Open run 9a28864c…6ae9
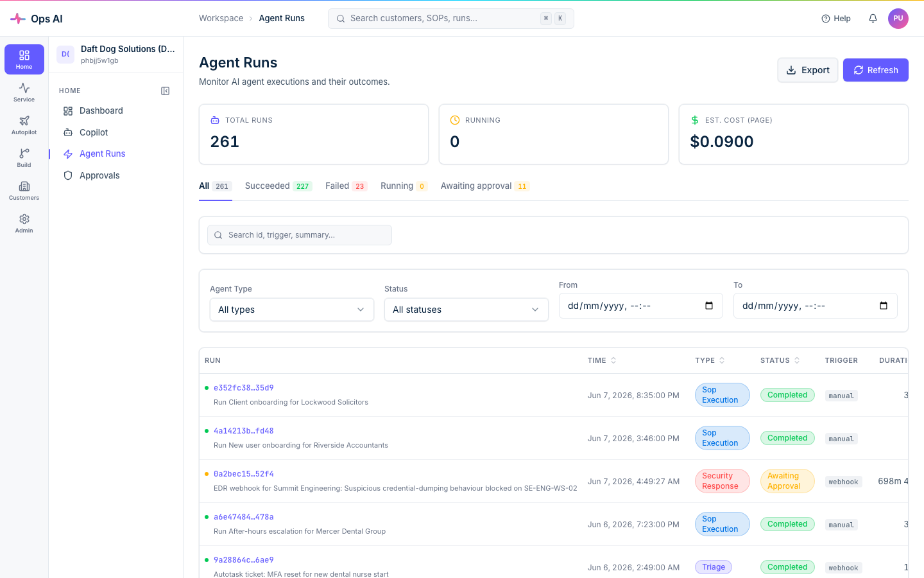The image size is (924, 578). click(x=244, y=560)
